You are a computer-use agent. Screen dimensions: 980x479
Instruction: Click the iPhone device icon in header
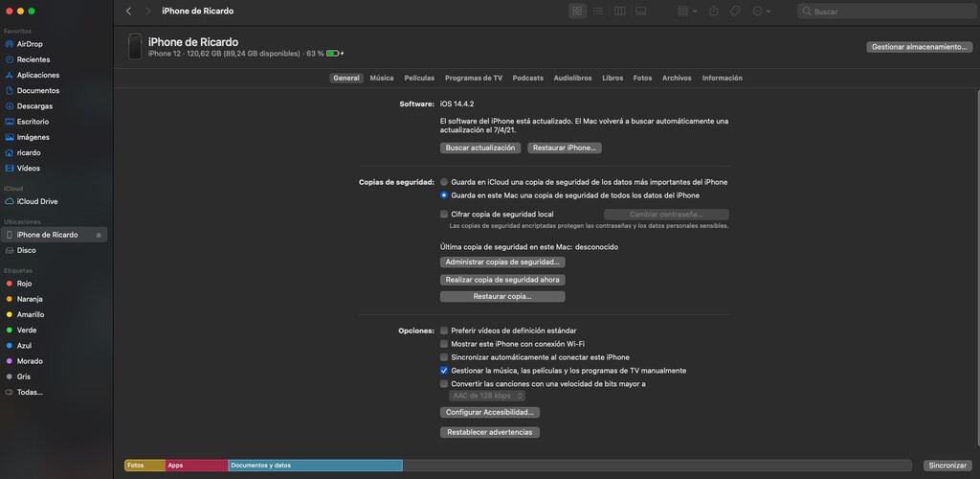click(135, 47)
